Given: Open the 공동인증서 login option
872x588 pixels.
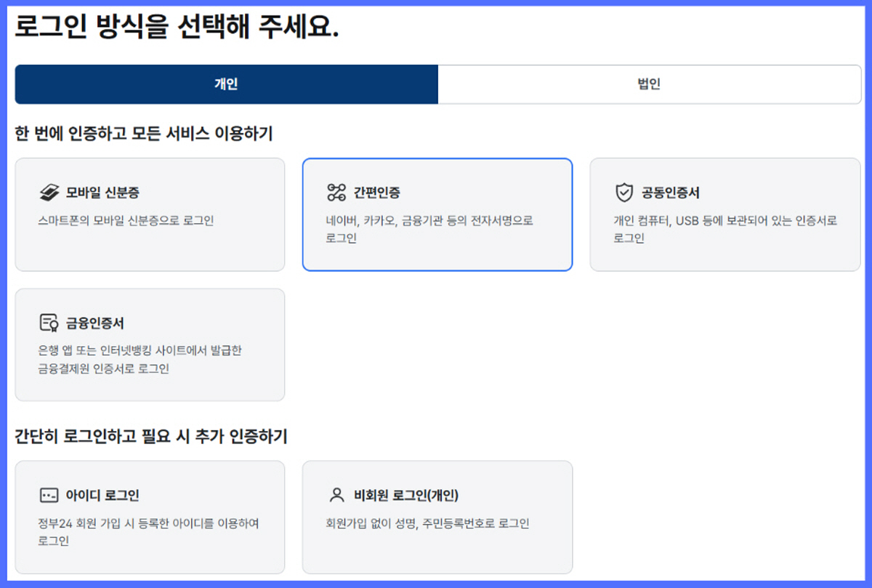Looking at the screenshot, I should click(724, 214).
